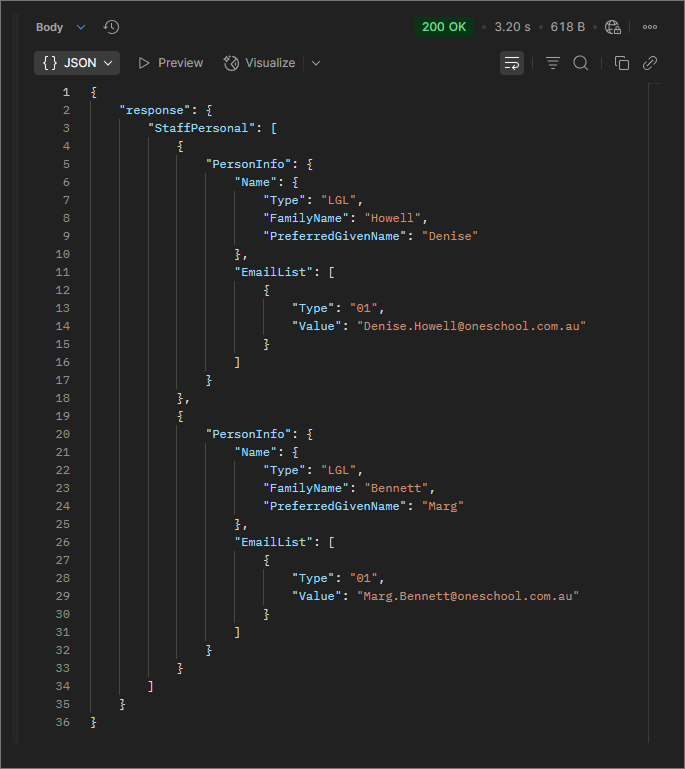Image resolution: width=685 pixels, height=769 pixels.
Task: Click the link icon in the toolbar
Action: [650, 63]
